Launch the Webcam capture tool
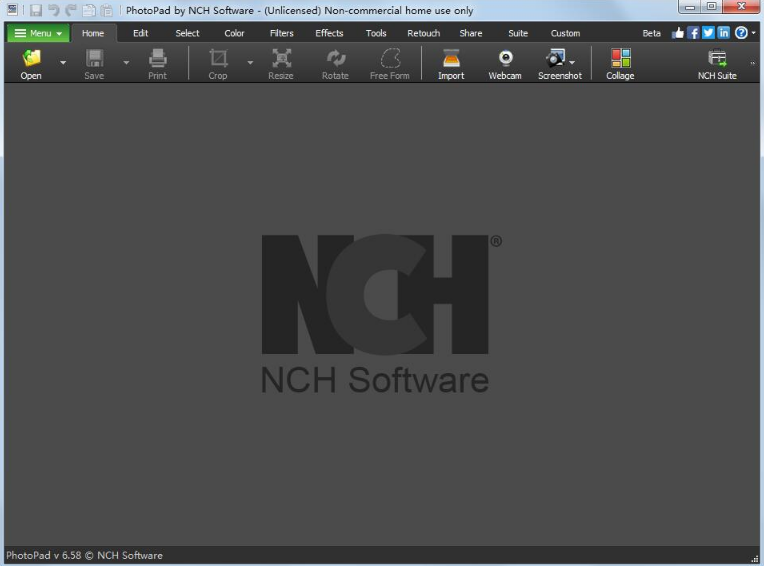This screenshot has width=764, height=566. tap(505, 59)
